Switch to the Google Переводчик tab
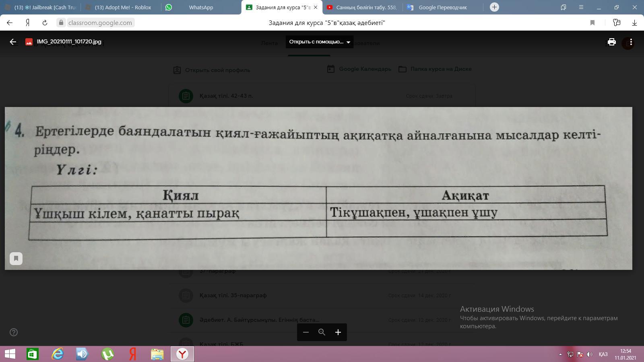The width and height of the screenshot is (644, 362). pos(442,7)
